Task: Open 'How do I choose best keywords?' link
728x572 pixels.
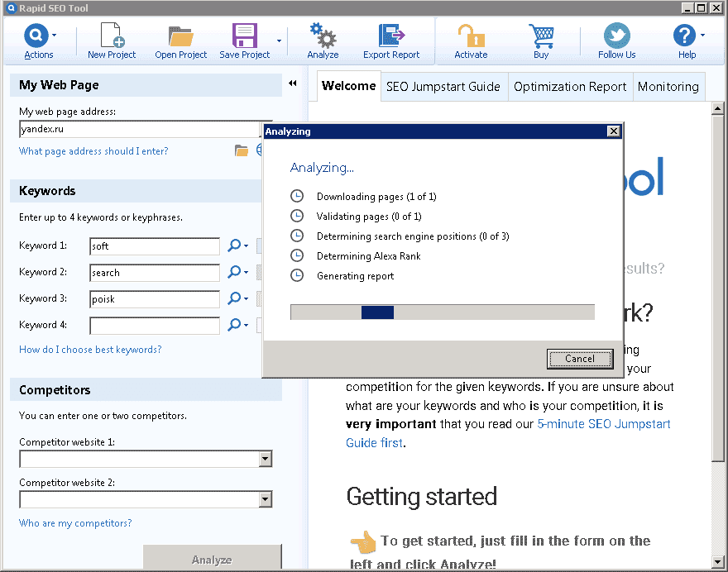Action: click(x=90, y=350)
